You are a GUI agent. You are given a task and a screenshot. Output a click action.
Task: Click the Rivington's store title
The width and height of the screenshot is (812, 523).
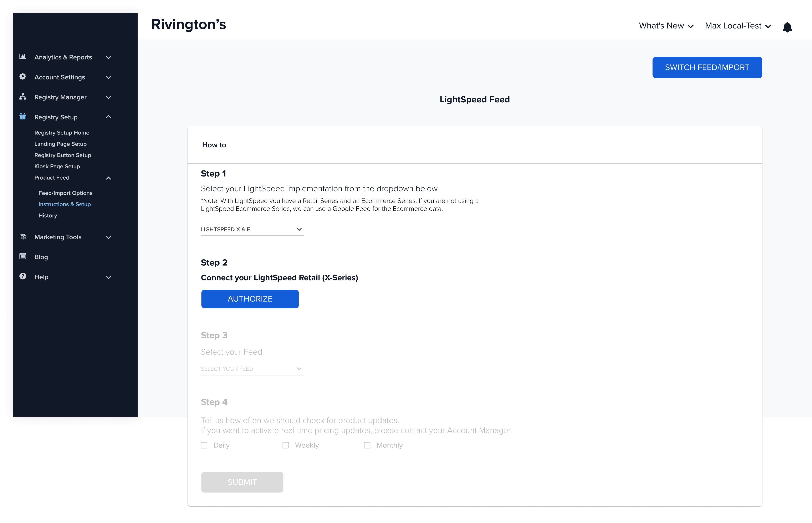coord(189,24)
